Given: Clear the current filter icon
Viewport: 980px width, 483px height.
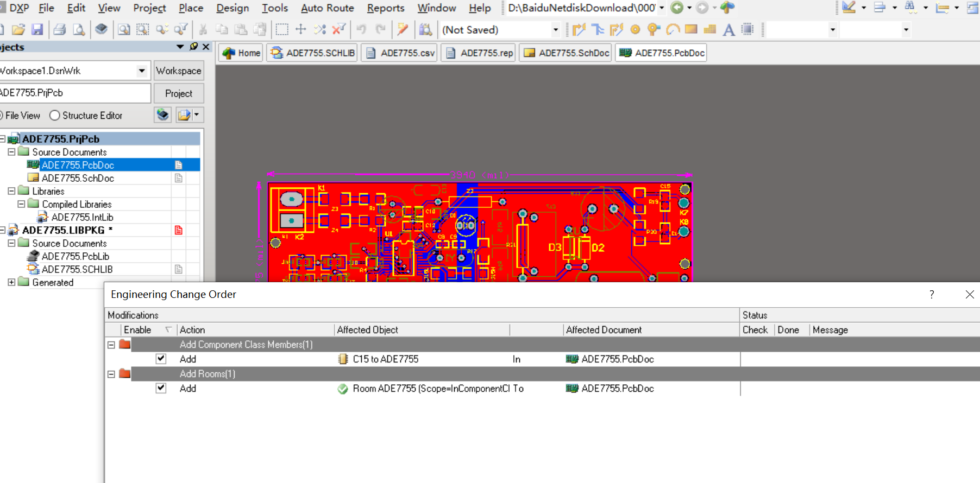Looking at the screenshot, I should coord(339,29).
